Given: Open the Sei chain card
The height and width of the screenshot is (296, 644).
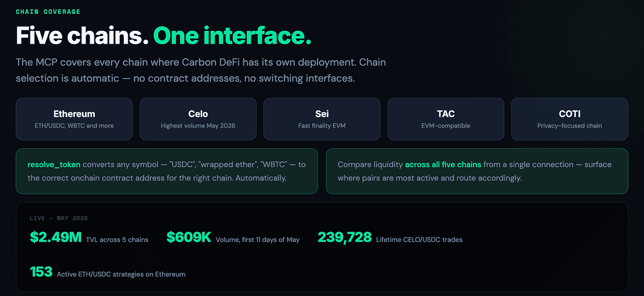Looking at the screenshot, I should [322, 119].
